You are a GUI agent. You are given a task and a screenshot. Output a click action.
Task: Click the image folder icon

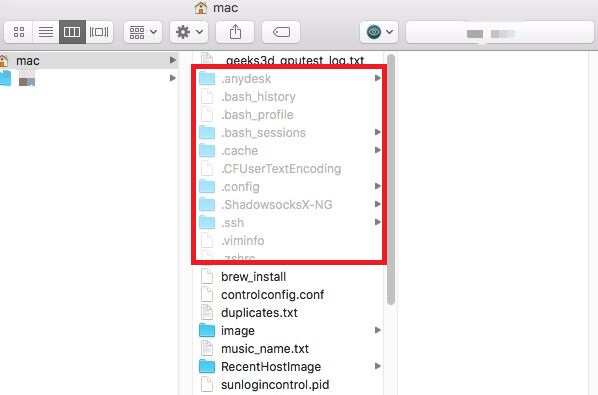pos(207,330)
